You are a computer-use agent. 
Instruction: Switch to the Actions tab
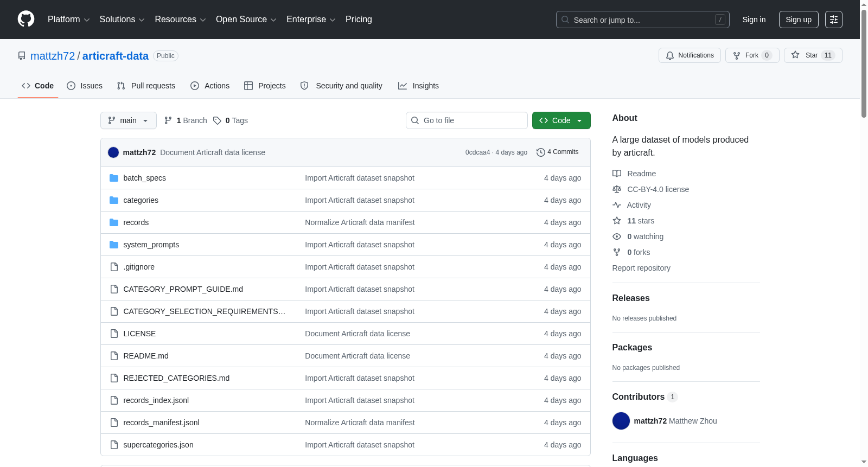coord(210,86)
